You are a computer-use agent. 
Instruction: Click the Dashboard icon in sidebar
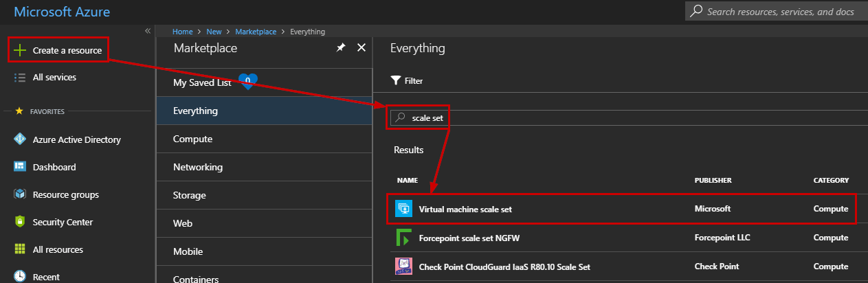click(x=20, y=167)
